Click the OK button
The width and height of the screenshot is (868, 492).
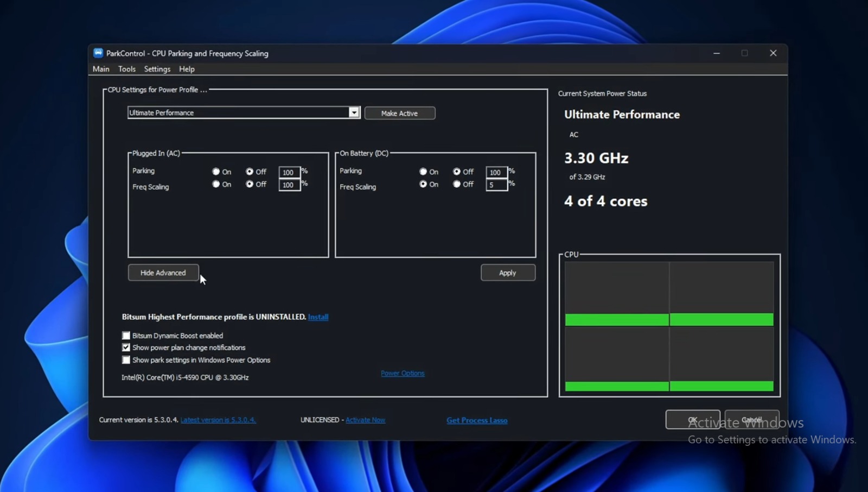[x=693, y=419]
